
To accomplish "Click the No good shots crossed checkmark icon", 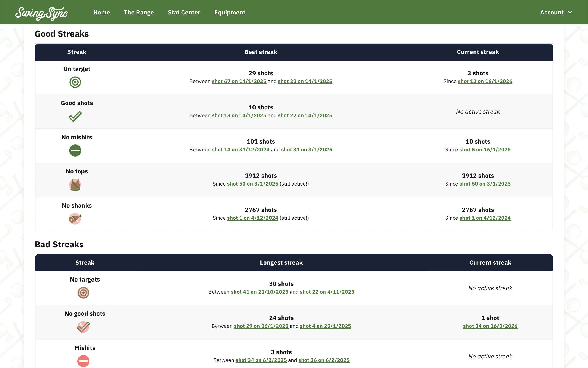I will 83,327.
